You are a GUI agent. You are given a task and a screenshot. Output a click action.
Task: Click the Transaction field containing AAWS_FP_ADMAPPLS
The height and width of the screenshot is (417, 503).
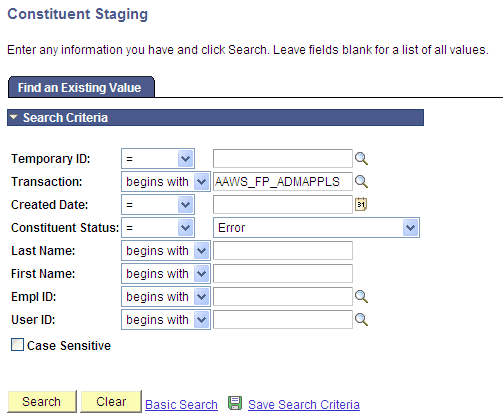(283, 182)
